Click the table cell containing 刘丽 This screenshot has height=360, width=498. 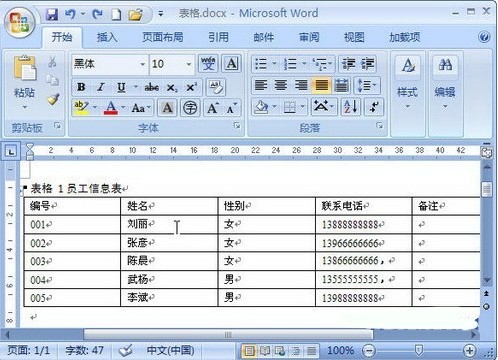[169, 224]
